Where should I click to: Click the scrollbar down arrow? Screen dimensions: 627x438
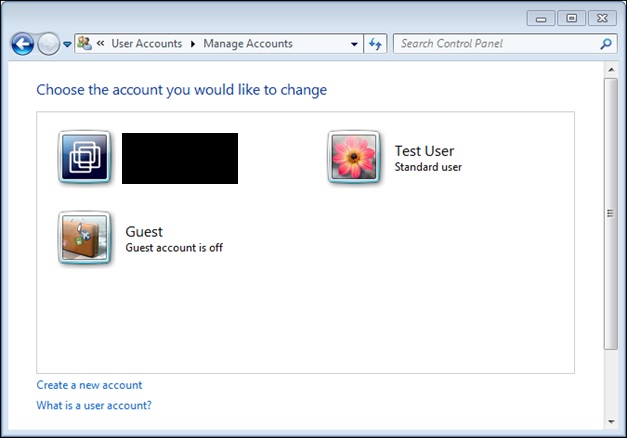click(611, 421)
